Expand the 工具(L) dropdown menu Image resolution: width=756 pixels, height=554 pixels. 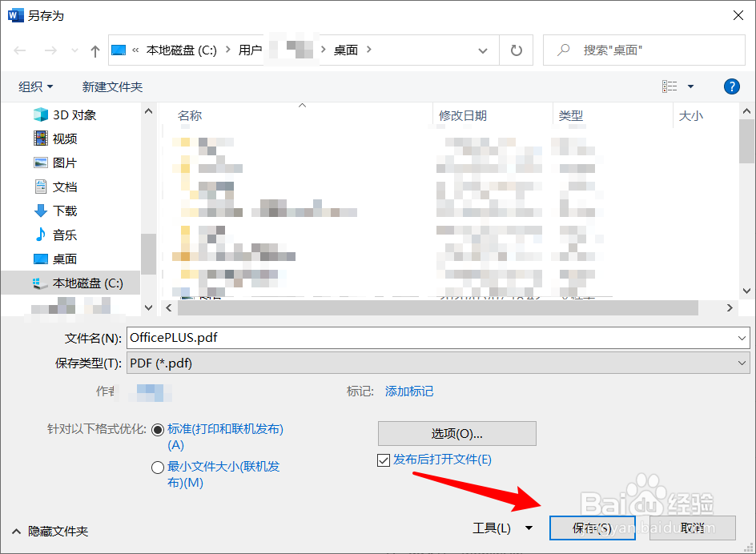(x=528, y=528)
